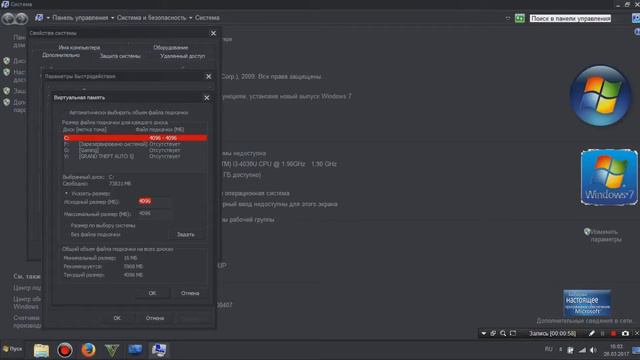Open red recorder app in taskbar
Image resolution: width=640 pixels, height=360 pixels.
(64, 350)
